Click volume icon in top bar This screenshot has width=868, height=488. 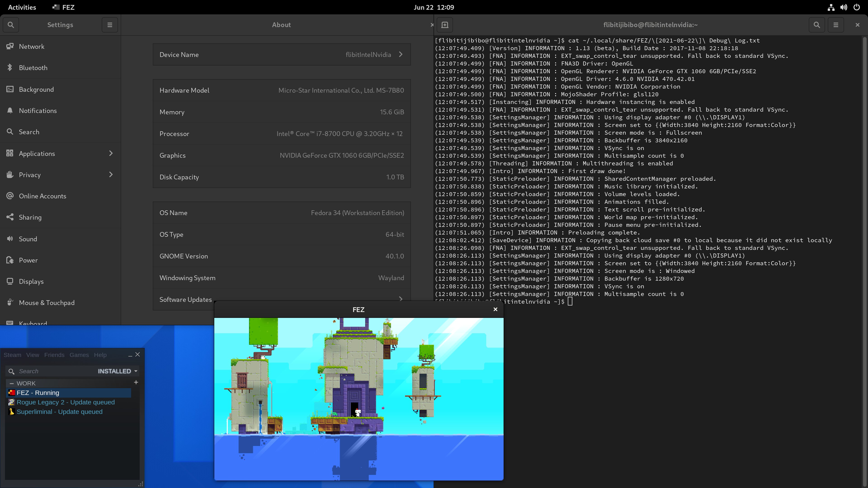coord(844,7)
